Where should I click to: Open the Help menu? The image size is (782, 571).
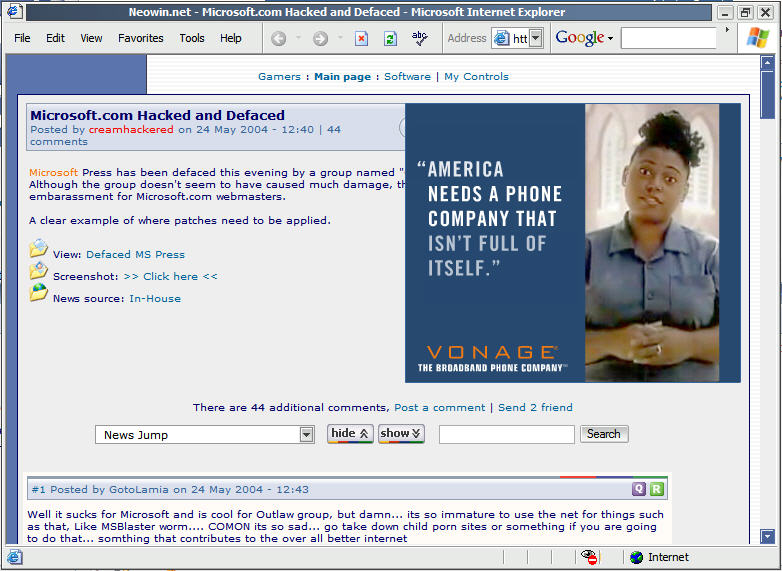pos(230,38)
